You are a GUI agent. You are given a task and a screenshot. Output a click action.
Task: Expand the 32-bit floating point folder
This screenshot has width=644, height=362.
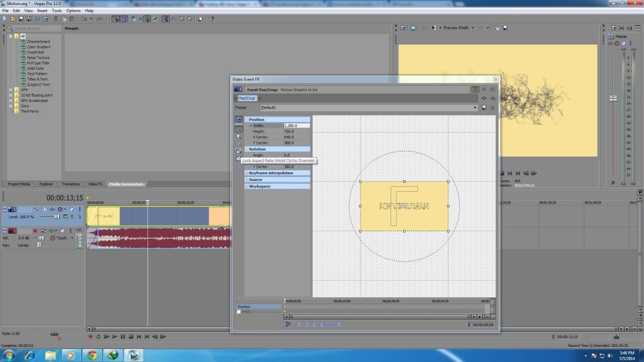pyautogui.click(x=11, y=95)
